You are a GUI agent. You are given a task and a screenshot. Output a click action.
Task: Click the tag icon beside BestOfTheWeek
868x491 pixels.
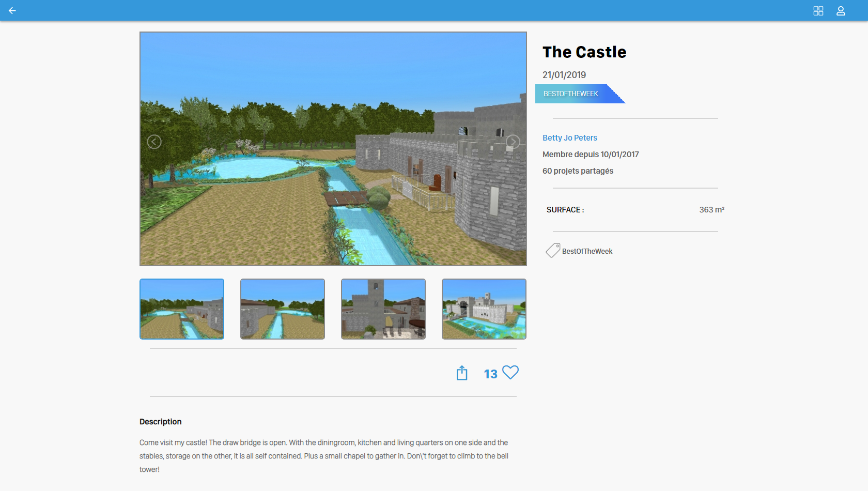click(552, 251)
